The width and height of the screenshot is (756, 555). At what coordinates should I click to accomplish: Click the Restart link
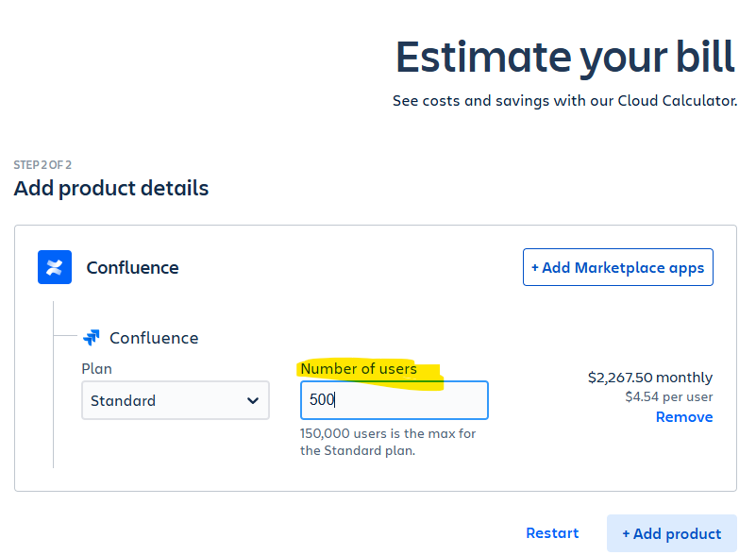pyautogui.click(x=552, y=533)
